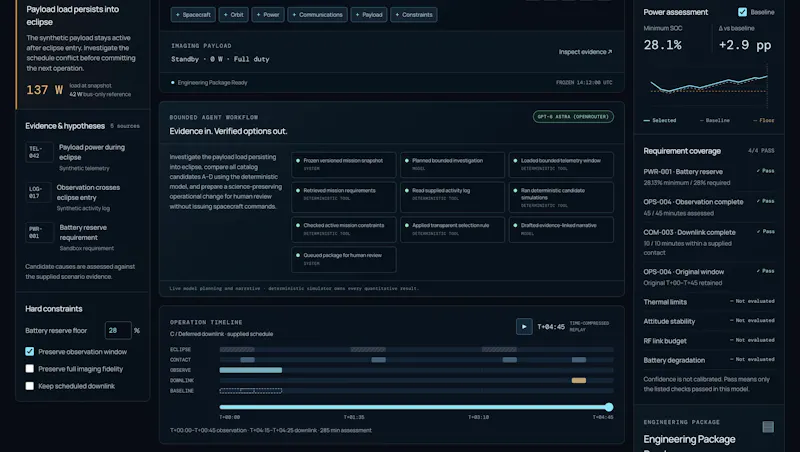Click the 28.1% Minimum SOC value

click(x=662, y=45)
